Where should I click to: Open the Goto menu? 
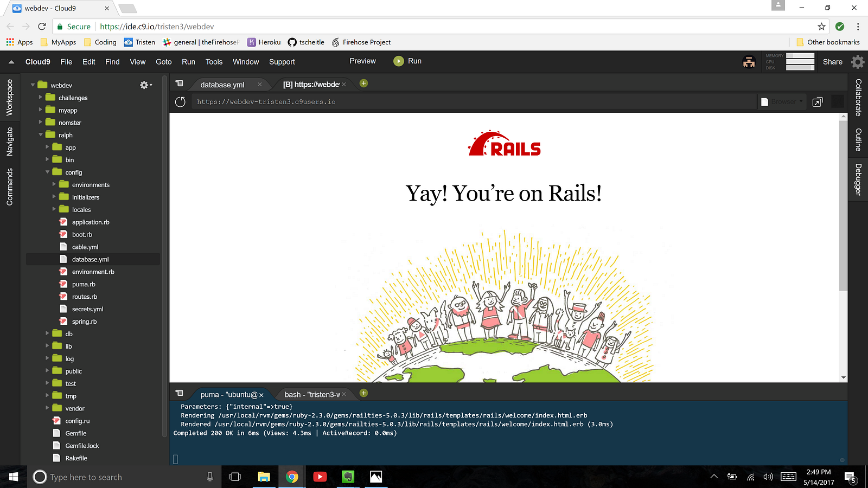(164, 62)
